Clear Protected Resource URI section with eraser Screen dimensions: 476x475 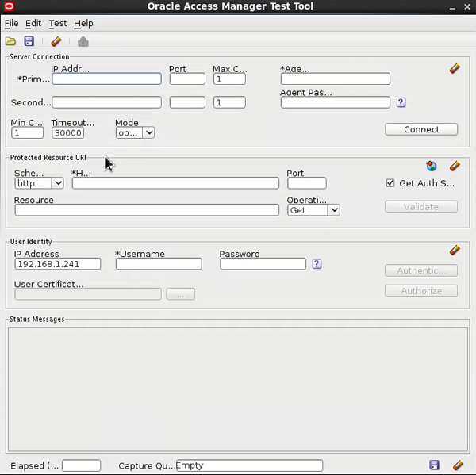point(455,166)
